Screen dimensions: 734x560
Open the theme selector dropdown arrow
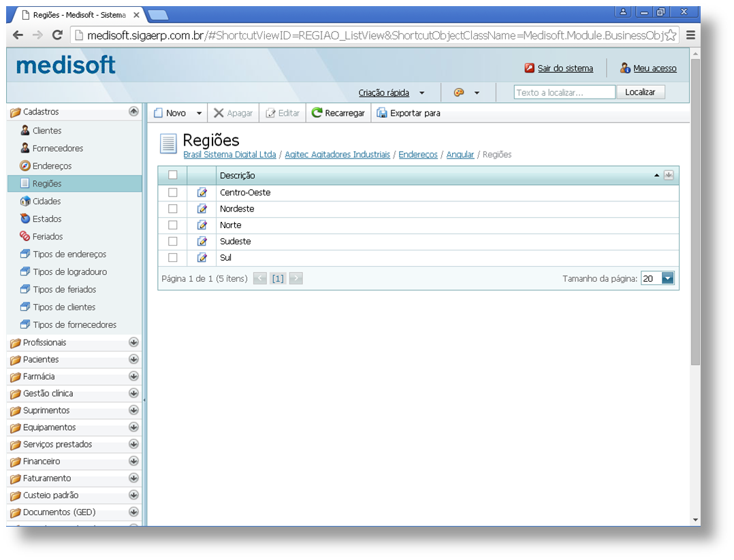(477, 93)
